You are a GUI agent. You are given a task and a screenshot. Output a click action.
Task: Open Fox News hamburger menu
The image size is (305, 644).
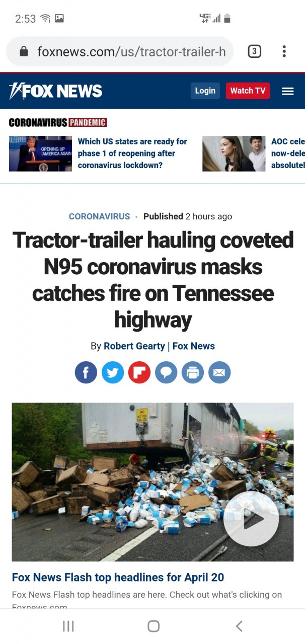click(x=287, y=91)
